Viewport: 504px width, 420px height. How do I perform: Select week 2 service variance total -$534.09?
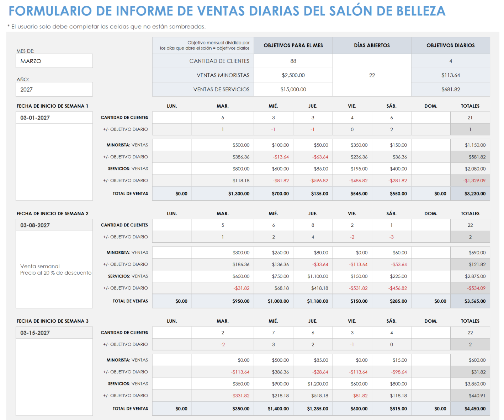pyautogui.click(x=470, y=288)
